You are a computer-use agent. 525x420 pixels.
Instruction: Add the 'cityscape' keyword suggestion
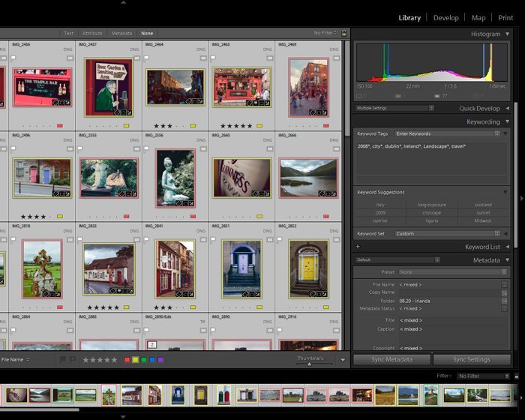click(x=431, y=213)
